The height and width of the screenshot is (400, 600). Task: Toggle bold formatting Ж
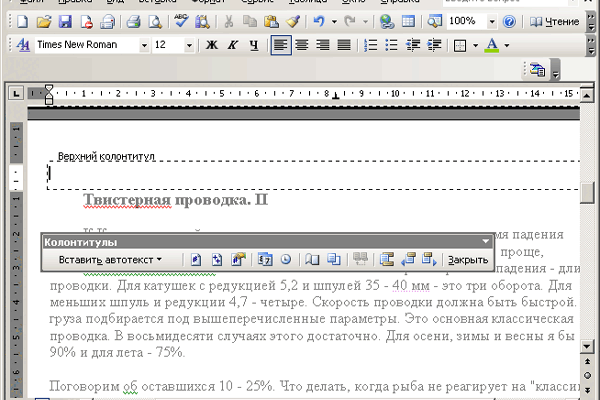pyautogui.click(x=212, y=46)
